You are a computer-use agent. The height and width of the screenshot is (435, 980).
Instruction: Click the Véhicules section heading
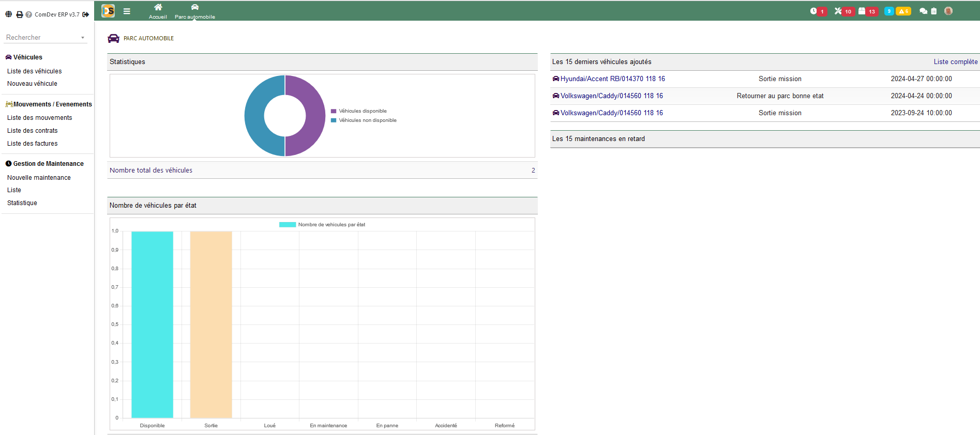click(24, 57)
